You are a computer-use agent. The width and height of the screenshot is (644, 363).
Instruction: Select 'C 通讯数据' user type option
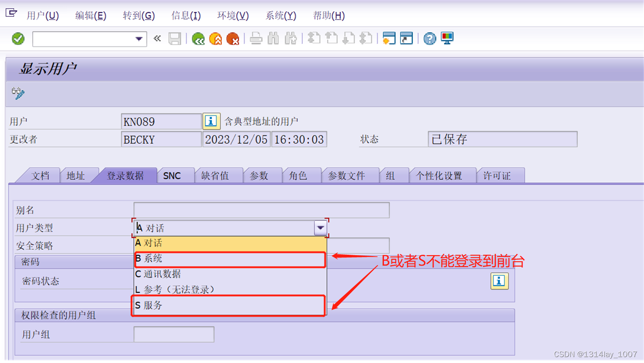(x=230, y=274)
